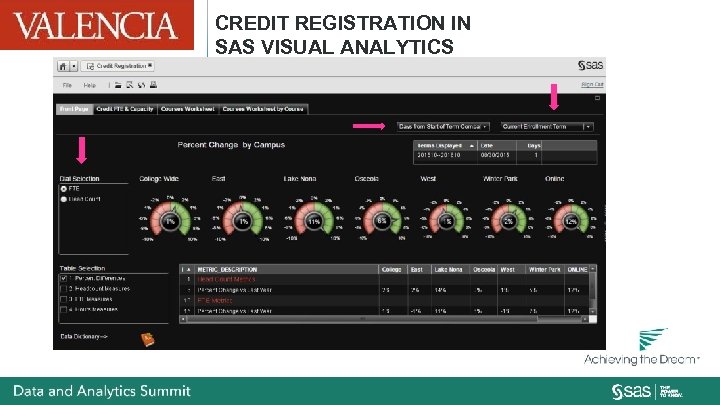Image resolution: width=720 pixels, height=405 pixels.
Task: Click the table horizontal scroll left arrow
Action: [183, 319]
